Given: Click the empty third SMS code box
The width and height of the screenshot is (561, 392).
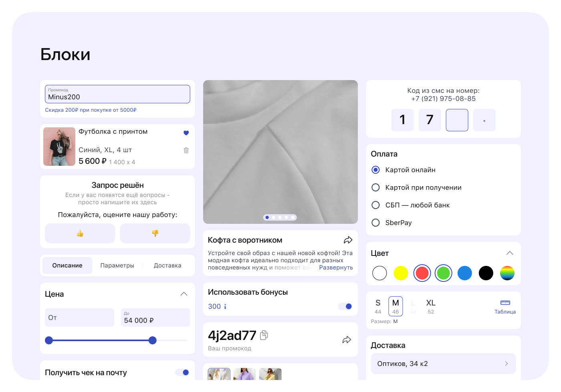Looking at the screenshot, I should coord(457,120).
